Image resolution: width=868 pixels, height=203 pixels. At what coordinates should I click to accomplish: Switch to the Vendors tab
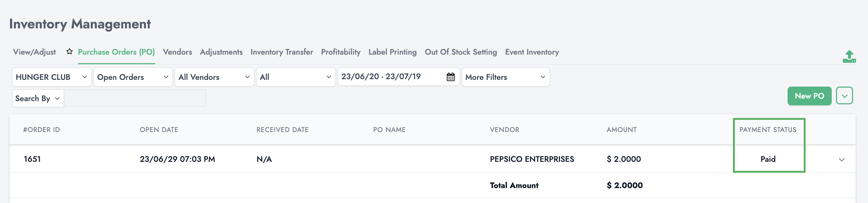(x=177, y=52)
